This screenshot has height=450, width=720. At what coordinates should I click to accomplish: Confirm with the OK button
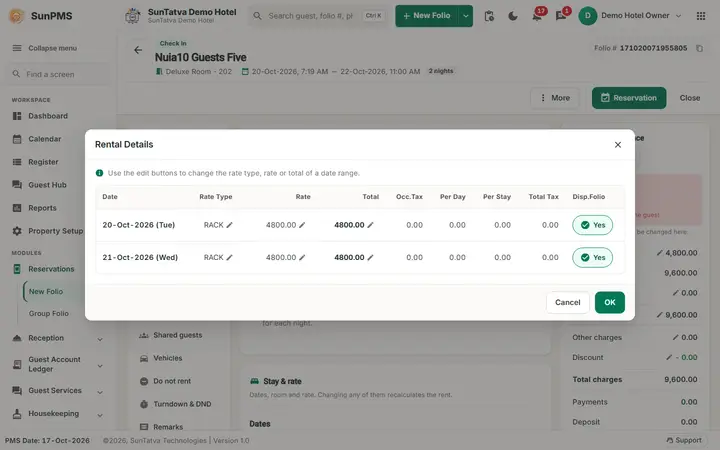pos(610,303)
